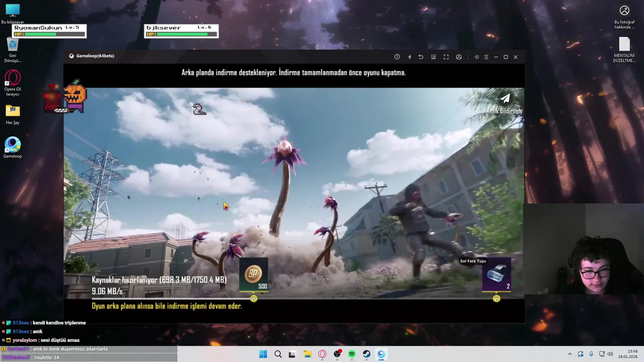Open Her Şey folder on desktop

tap(13, 115)
